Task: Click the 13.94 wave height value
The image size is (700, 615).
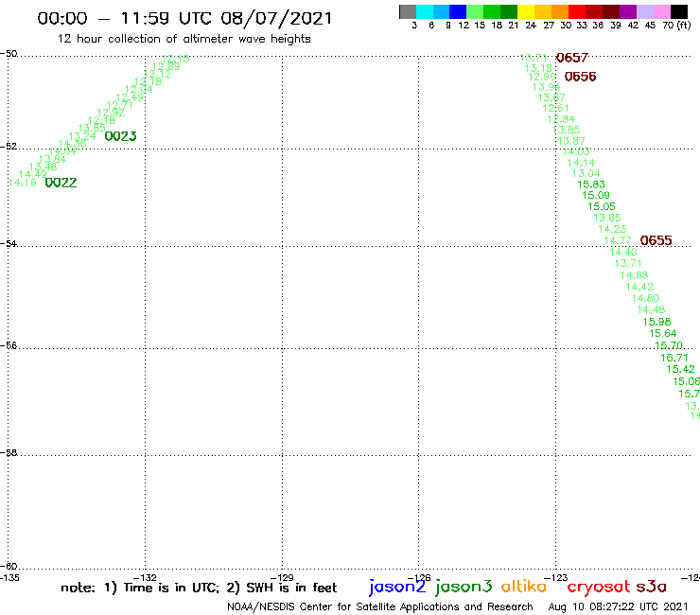Action: pyautogui.click(x=546, y=87)
